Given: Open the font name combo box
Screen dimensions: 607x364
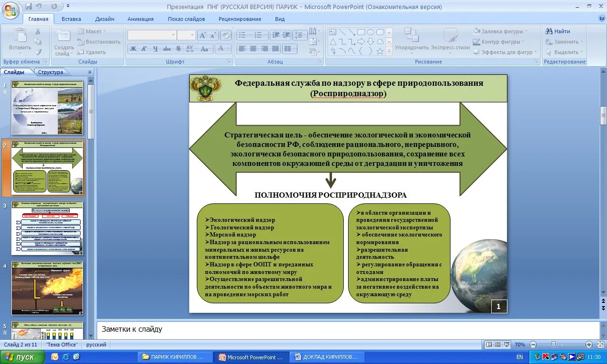Looking at the screenshot, I should coord(152,35).
